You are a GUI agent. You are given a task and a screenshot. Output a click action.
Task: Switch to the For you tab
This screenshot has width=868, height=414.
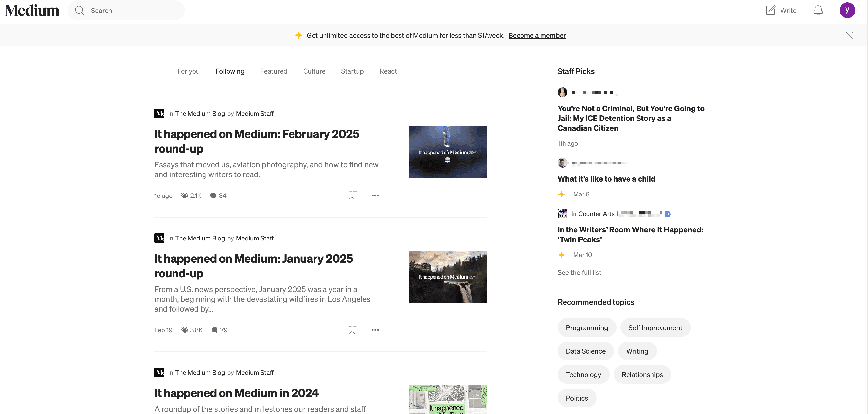(188, 71)
